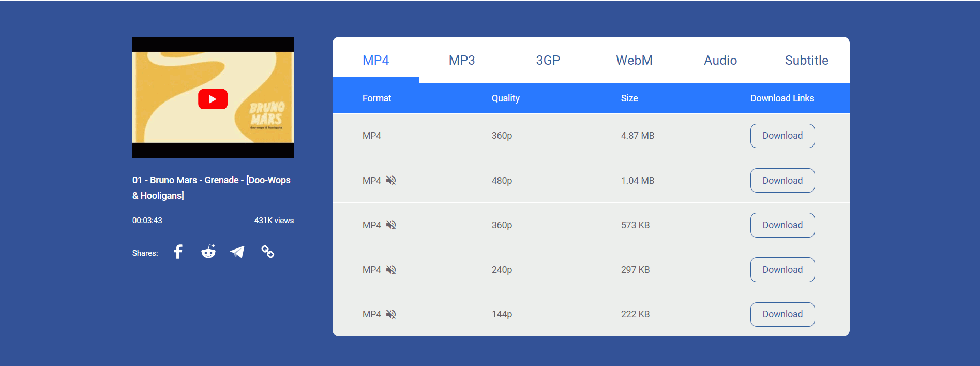Image resolution: width=980 pixels, height=366 pixels.
Task: Click the 240p quality value
Action: [502, 270]
